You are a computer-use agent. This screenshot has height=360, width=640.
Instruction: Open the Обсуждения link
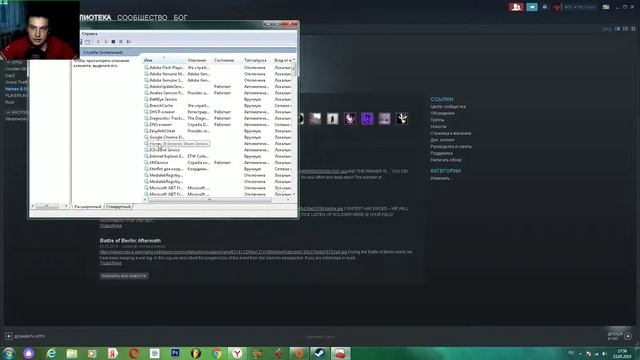(442, 113)
